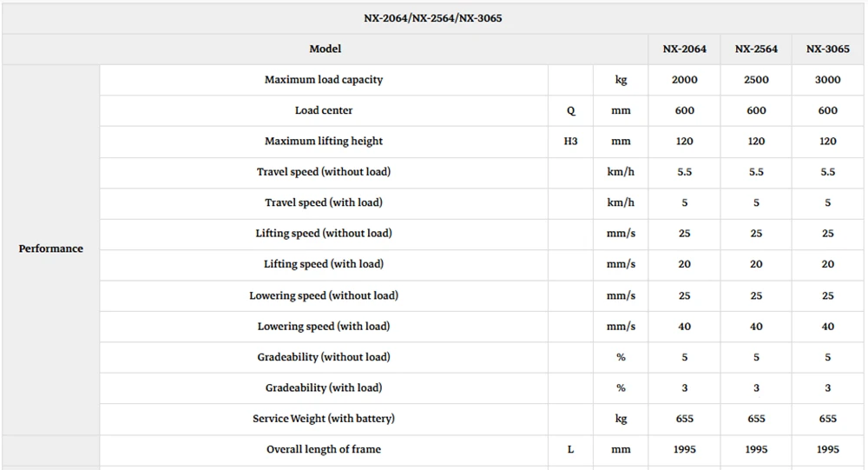Click the NX-2064 column header
This screenshot has width=868, height=470.
click(684, 49)
